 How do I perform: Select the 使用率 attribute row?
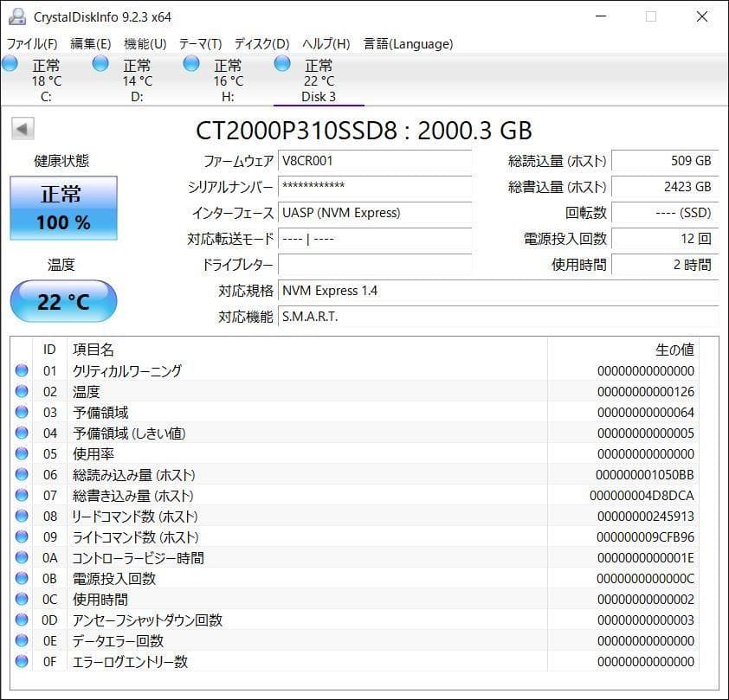tap(355, 453)
